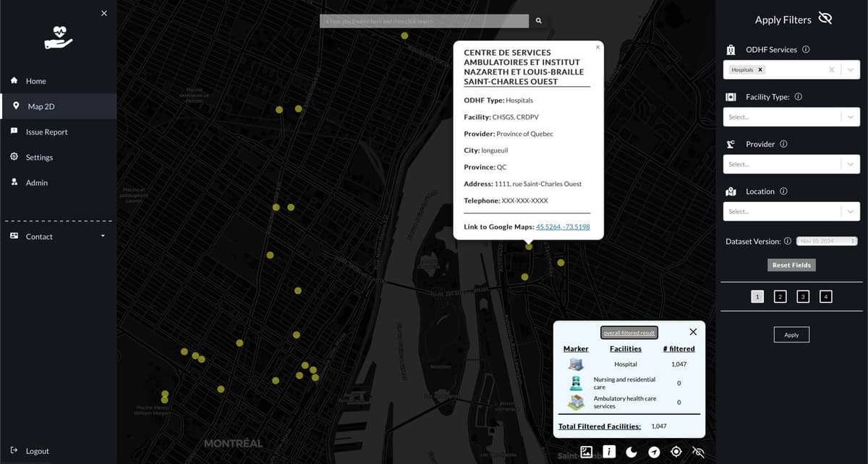
Task: Close the facility info popup
Action: pos(597,47)
